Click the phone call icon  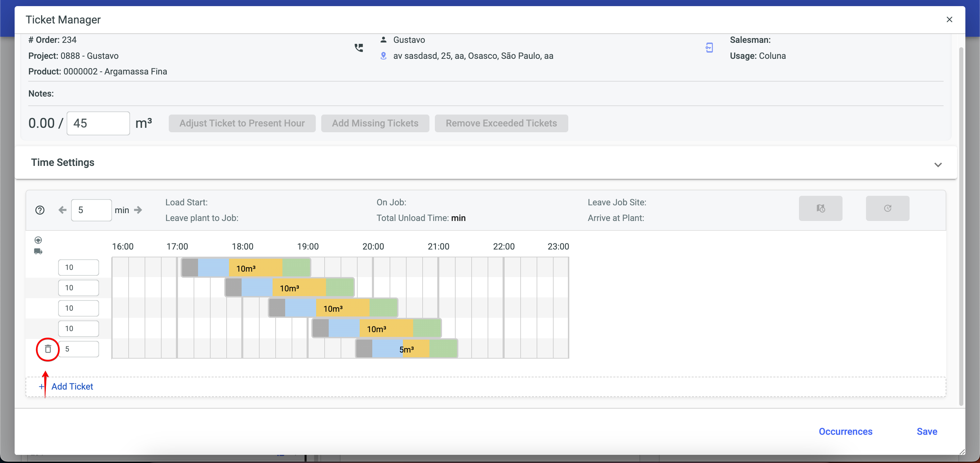pos(359,48)
